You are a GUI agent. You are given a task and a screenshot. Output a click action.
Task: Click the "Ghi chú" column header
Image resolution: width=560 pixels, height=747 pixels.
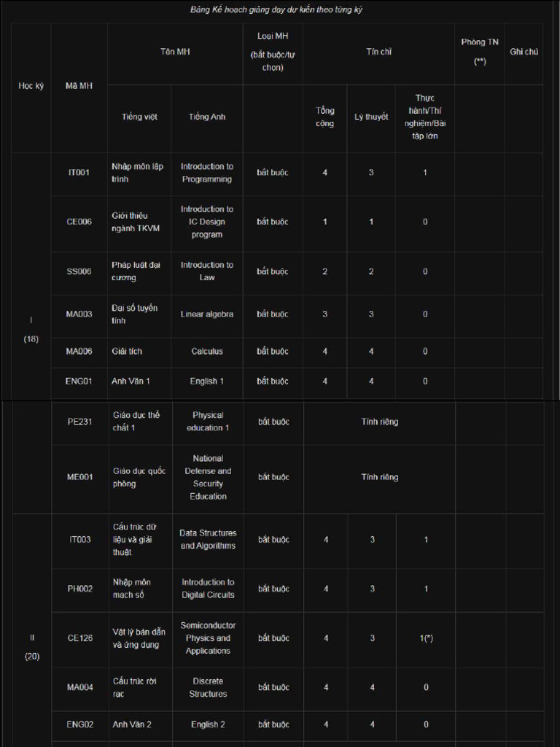click(x=524, y=52)
